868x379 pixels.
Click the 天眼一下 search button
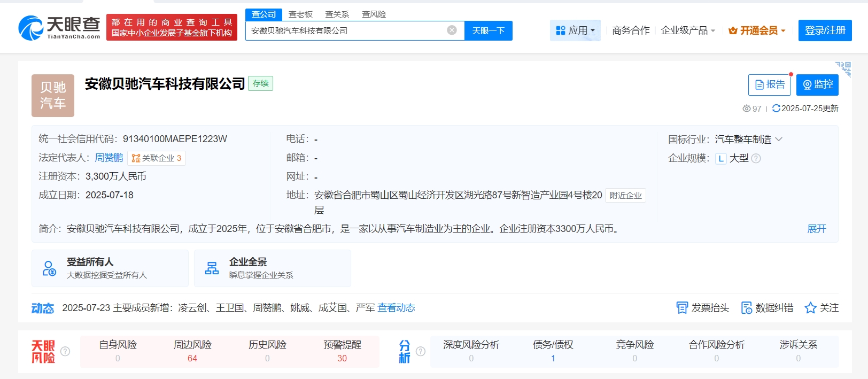click(489, 30)
